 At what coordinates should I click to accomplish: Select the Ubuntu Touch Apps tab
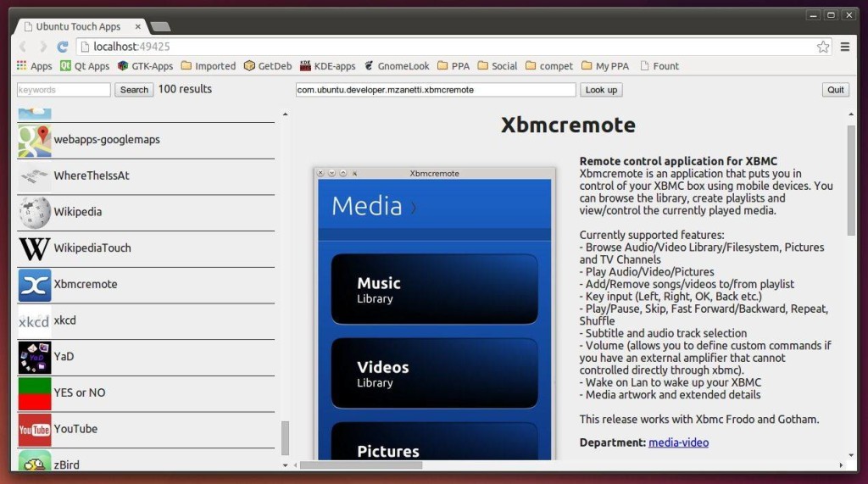[x=77, y=26]
